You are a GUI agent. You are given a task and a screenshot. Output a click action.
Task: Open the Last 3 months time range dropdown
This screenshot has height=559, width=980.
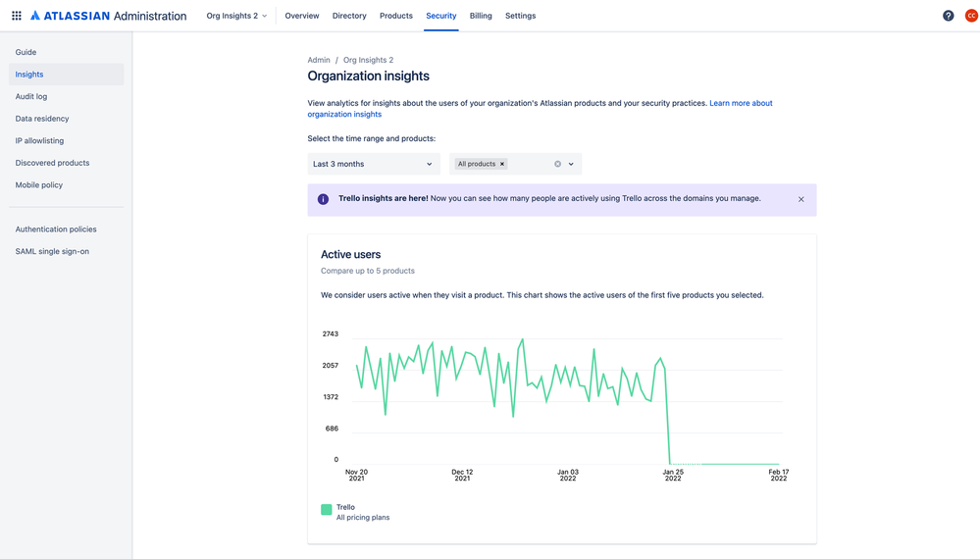373,164
